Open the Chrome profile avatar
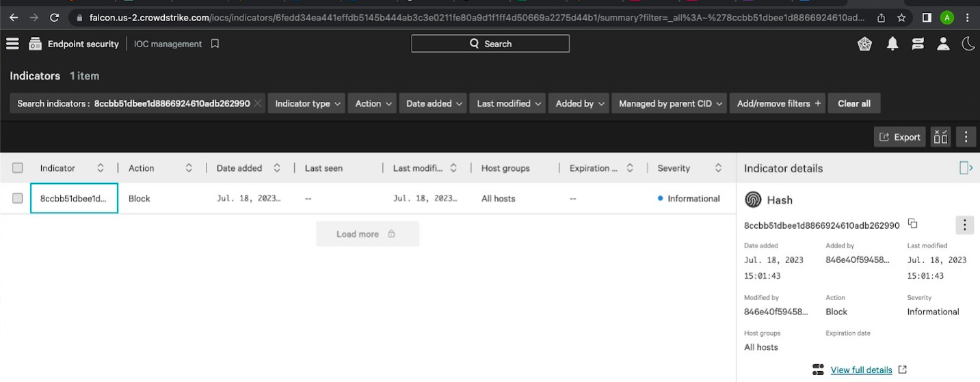The image size is (980, 382). (x=947, y=18)
